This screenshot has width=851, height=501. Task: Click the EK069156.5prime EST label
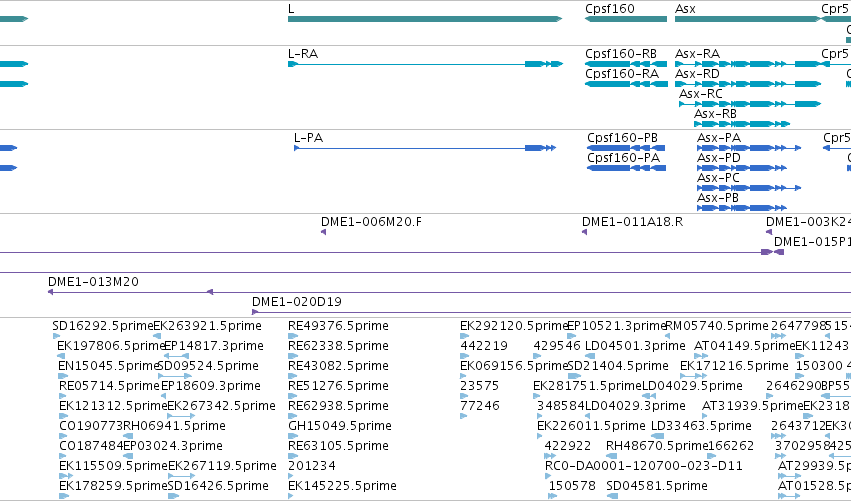click(513, 366)
